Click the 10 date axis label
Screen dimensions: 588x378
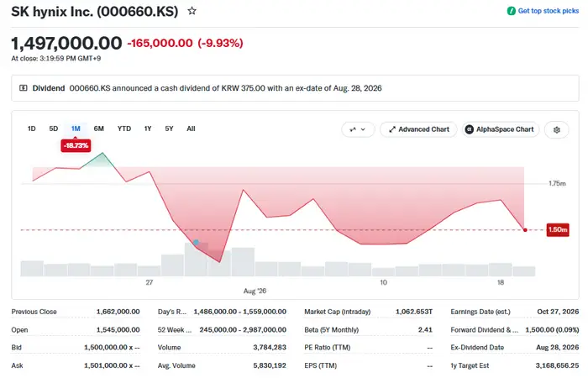pos(383,282)
